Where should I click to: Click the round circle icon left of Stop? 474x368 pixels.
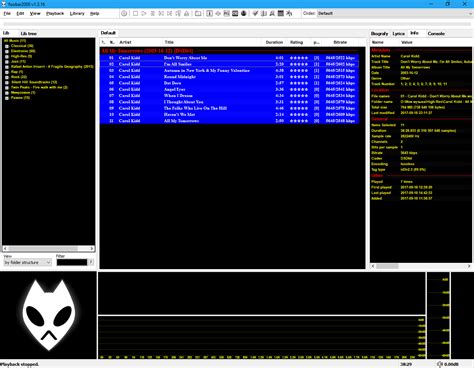point(124,13)
